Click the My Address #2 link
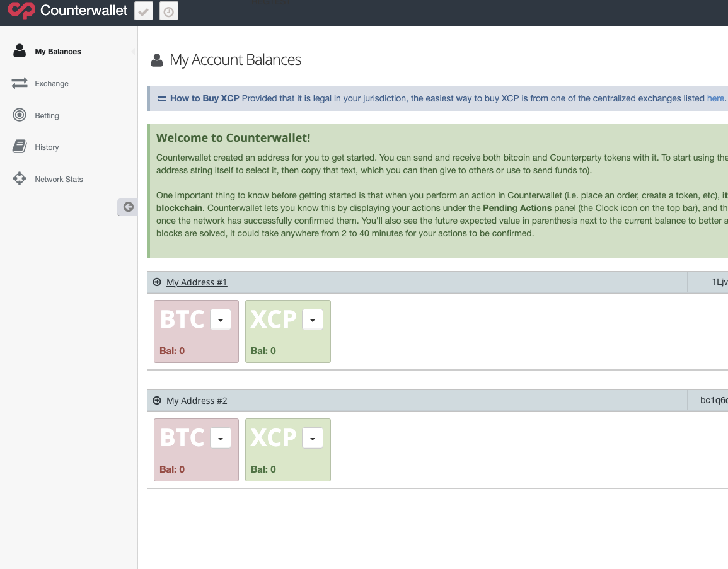 [x=197, y=401]
